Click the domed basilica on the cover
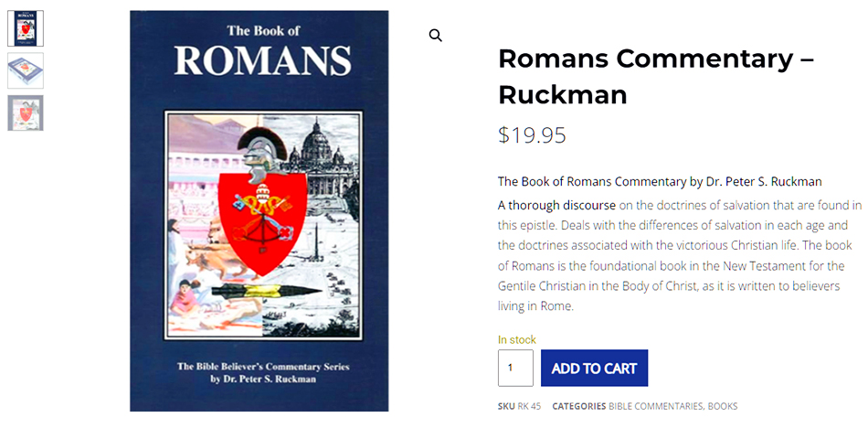 click(x=326, y=146)
